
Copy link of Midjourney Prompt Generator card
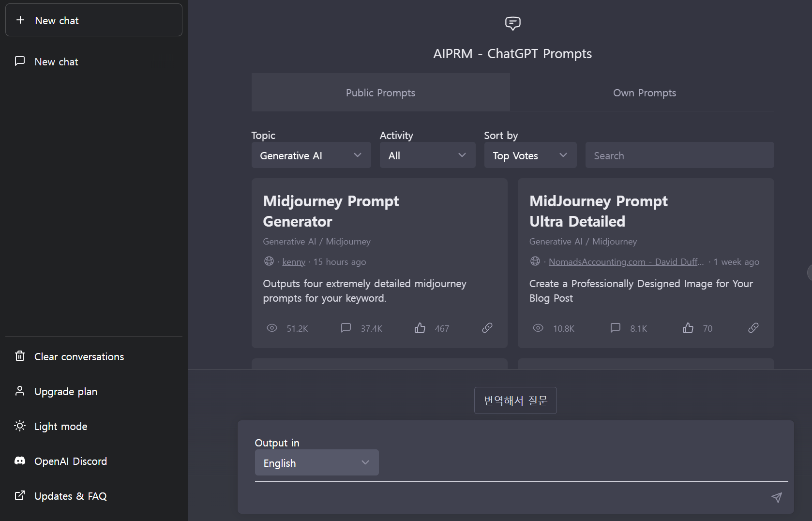[487, 328]
